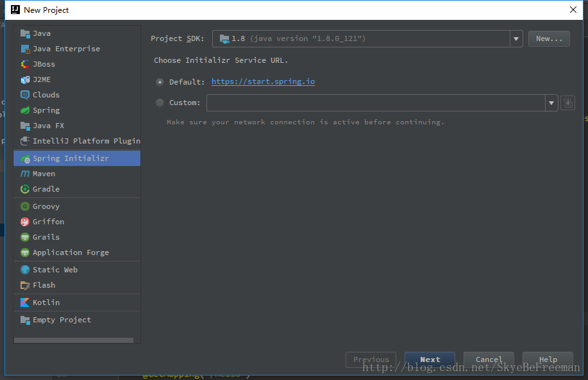Click the Project SDK 1.8 combo box
Image resolution: width=588 pixels, height=380 pixels.
tap(367, 39)
